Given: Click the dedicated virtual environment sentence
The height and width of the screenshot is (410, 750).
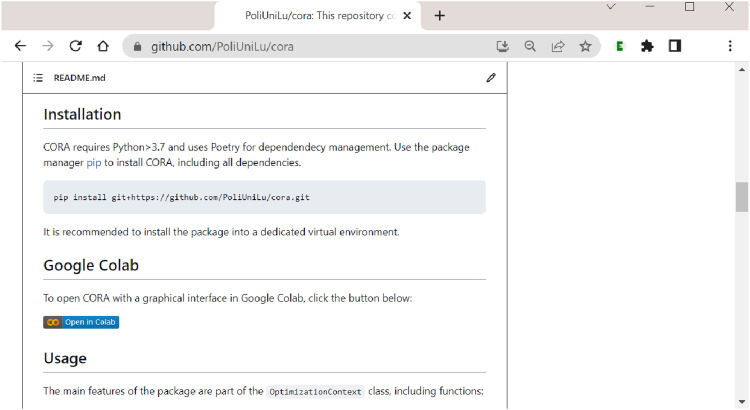Looking at the screenshot, I should tap(221, 232).
